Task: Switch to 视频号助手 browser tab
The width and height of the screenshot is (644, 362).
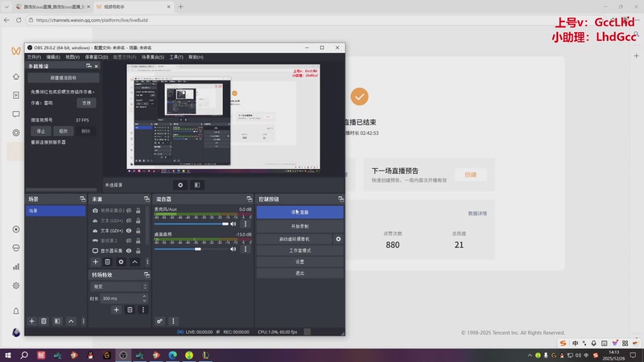Action: click(x=134, y=6)
